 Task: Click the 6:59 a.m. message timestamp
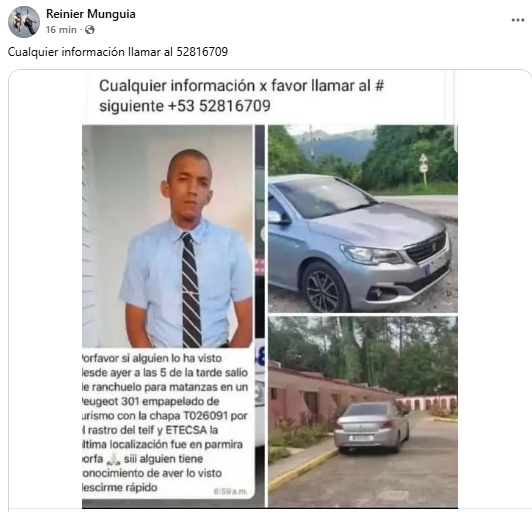coord(230,491)
